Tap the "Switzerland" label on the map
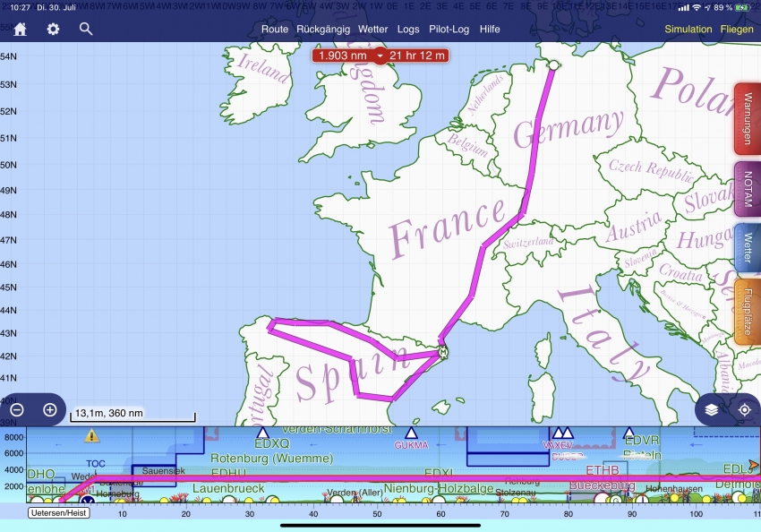Screen dimensions: 761x532 pos(528,242)
